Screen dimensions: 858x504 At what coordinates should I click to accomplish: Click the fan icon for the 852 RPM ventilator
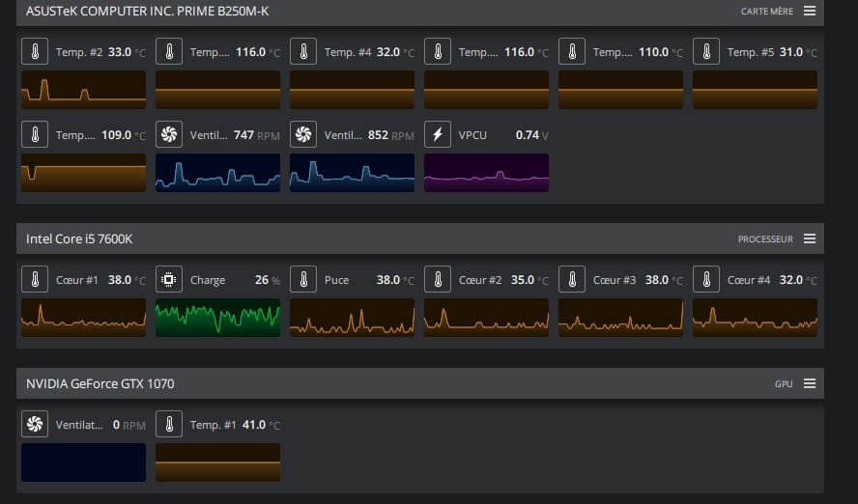coord(303,134)
